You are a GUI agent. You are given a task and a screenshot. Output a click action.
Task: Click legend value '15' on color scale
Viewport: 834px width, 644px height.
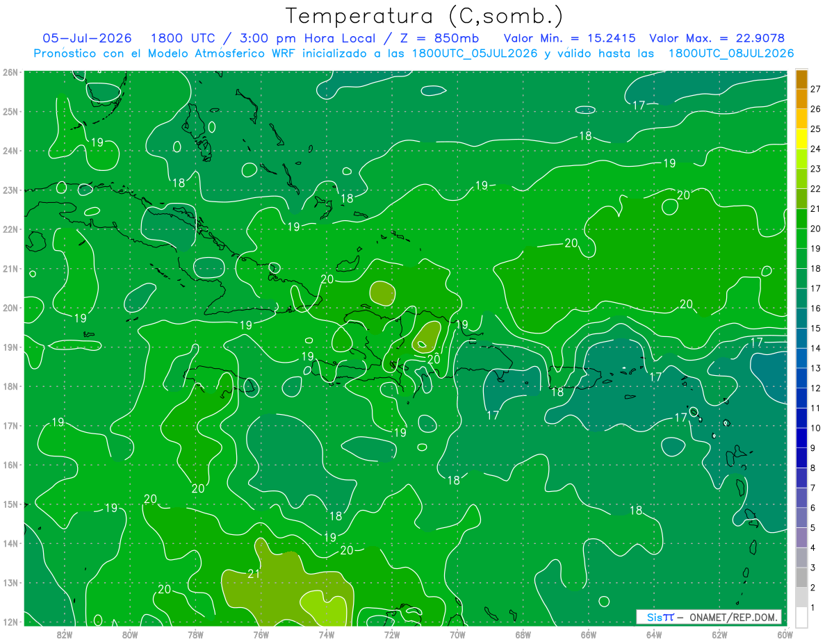pyautogui.click(x=815, y=328)
